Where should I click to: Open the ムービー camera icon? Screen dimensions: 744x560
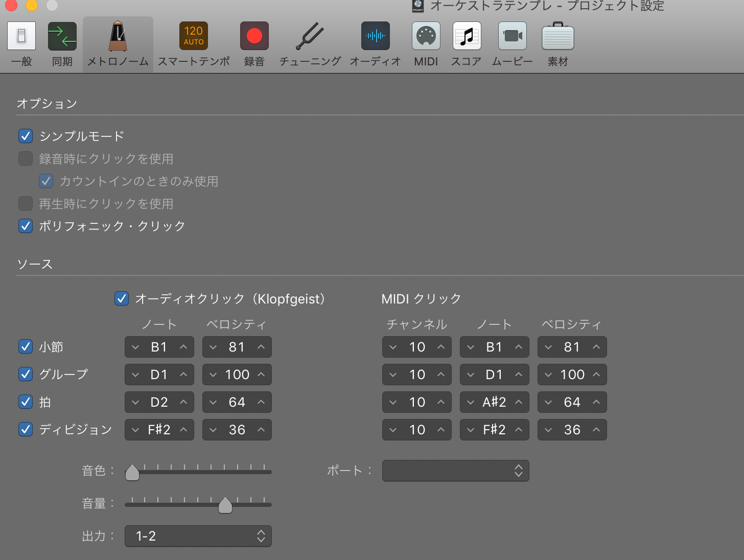click(x=513, y=36)
